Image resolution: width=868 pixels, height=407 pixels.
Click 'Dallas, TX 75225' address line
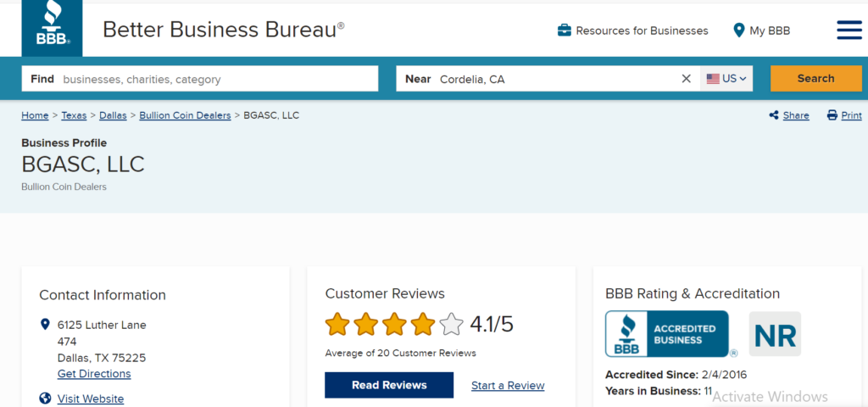102,359
